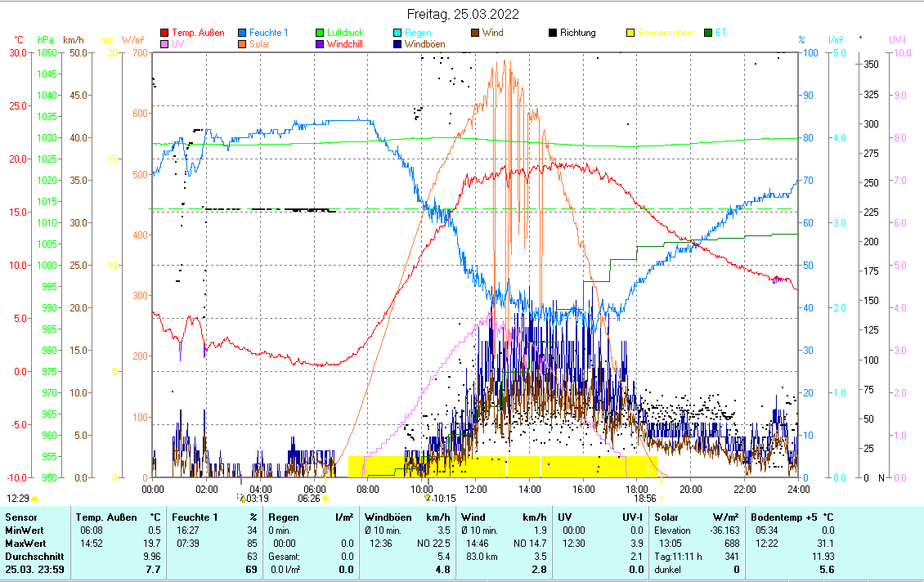Click the blue Feuchte 1 legend square
The width and height of the screenshot is (924, 582).
242,34
